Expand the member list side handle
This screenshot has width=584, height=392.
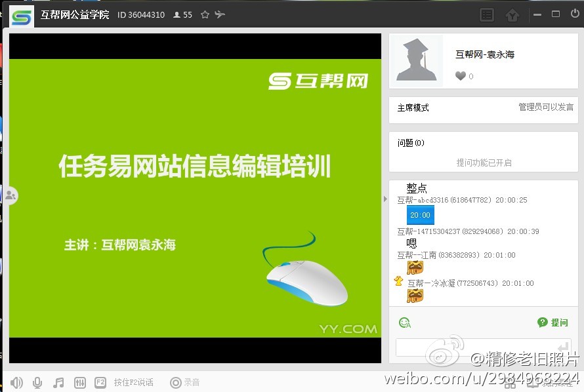[x=10, y=195]
